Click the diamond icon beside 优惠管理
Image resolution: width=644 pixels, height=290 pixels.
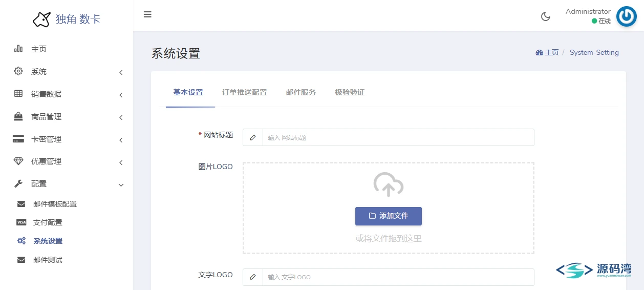[18, 161]
